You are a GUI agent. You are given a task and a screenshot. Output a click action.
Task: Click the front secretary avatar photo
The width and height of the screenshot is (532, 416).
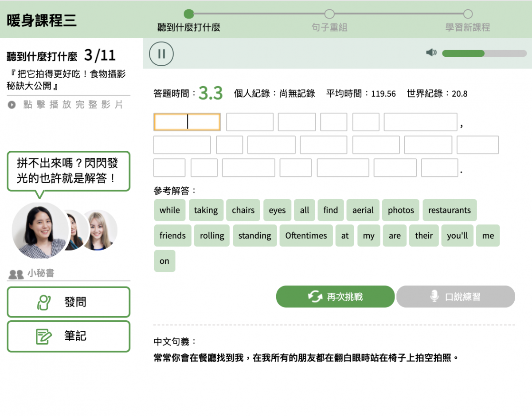40,230
